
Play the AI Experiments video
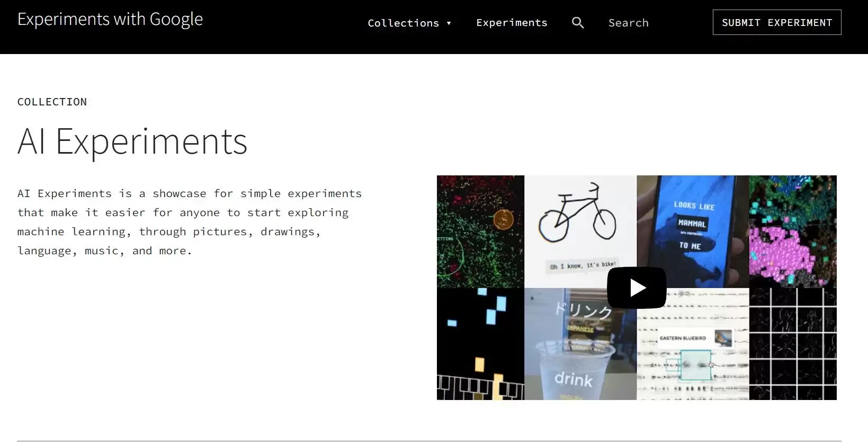click(637, 288)
